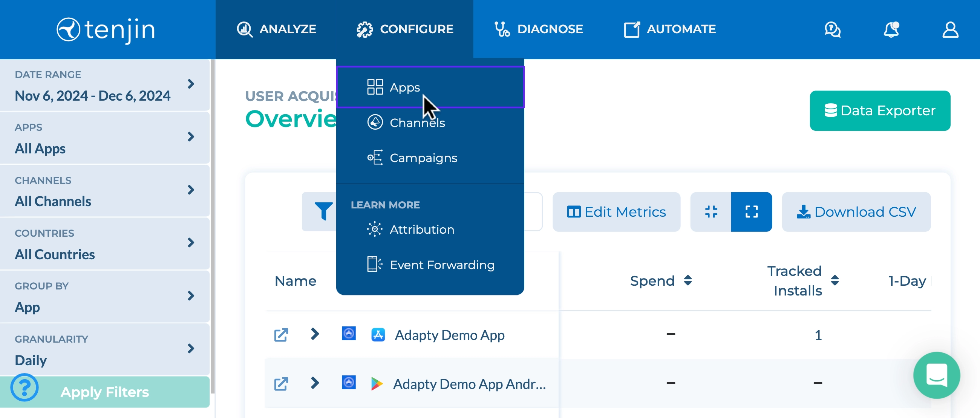Open notifications bell
Screen dimensions: 980x418
[891, 30]
